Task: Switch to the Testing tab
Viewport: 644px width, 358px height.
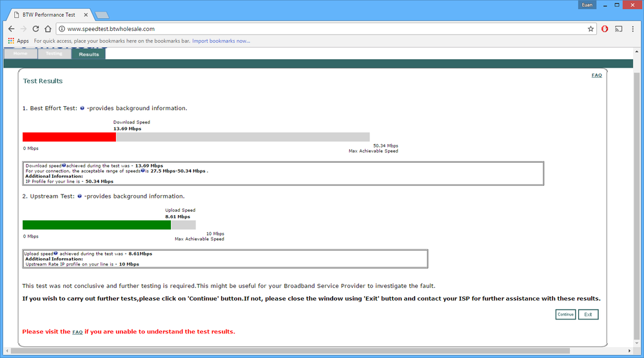Action: pos(54,53)
